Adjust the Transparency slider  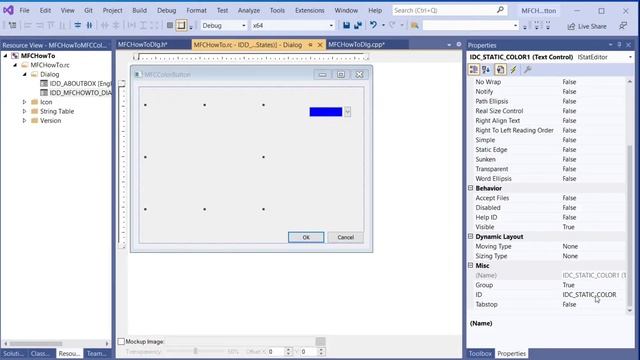[195, 351]
